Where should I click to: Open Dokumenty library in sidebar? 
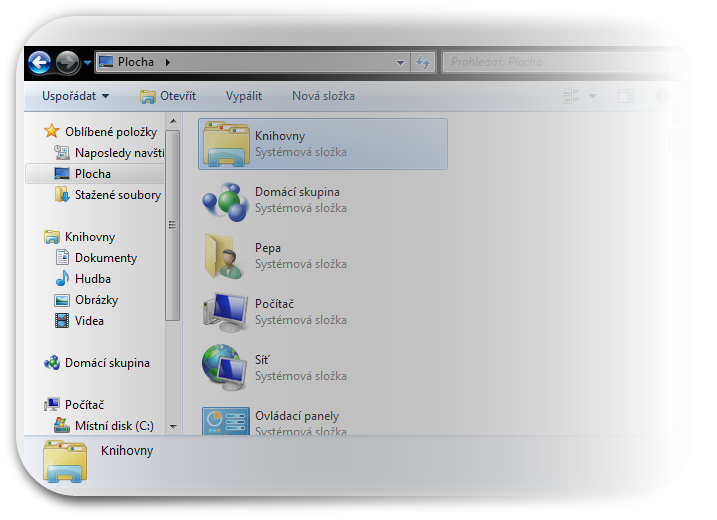coord(106,258)
